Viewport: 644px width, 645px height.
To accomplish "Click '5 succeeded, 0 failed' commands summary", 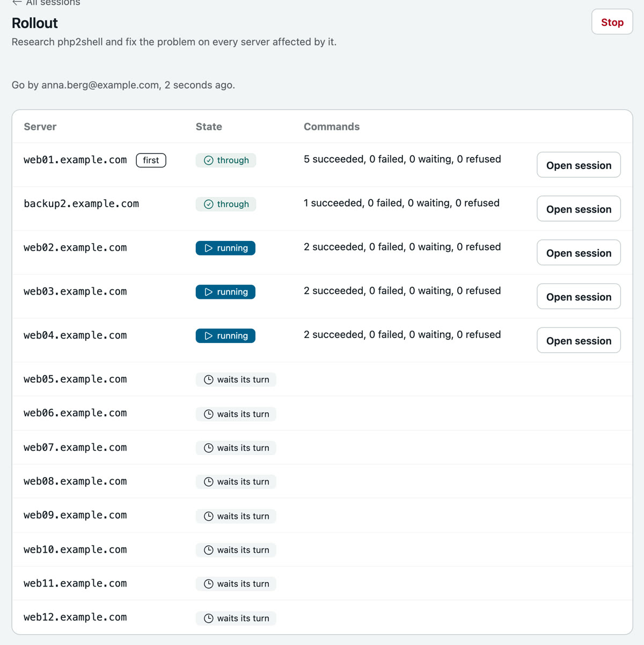I will click(x=402, y=159).
